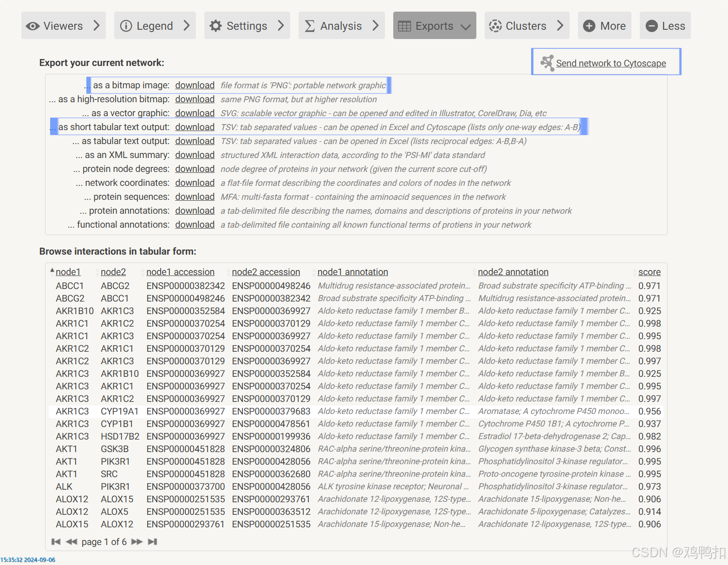Go to last page of interactions
This screenshot has width=728, height=565.
(x=153, y=542)
